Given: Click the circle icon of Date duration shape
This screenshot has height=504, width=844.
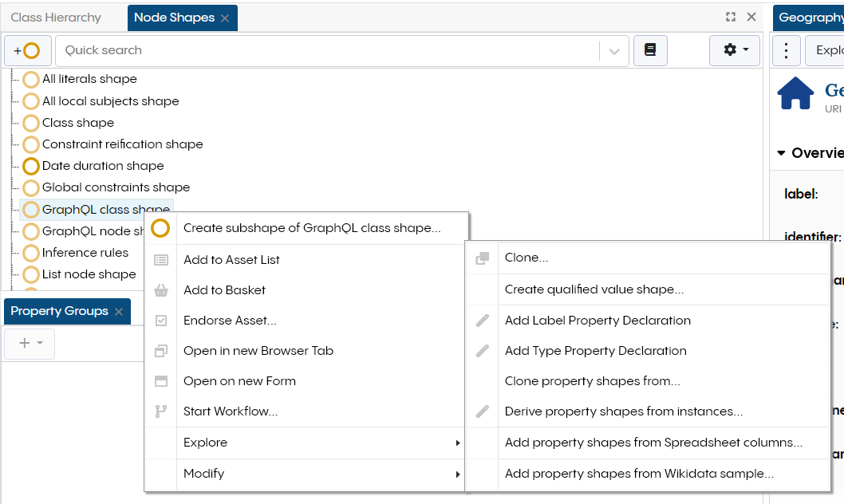Looking at the screenshot, I should pos(31,166).
